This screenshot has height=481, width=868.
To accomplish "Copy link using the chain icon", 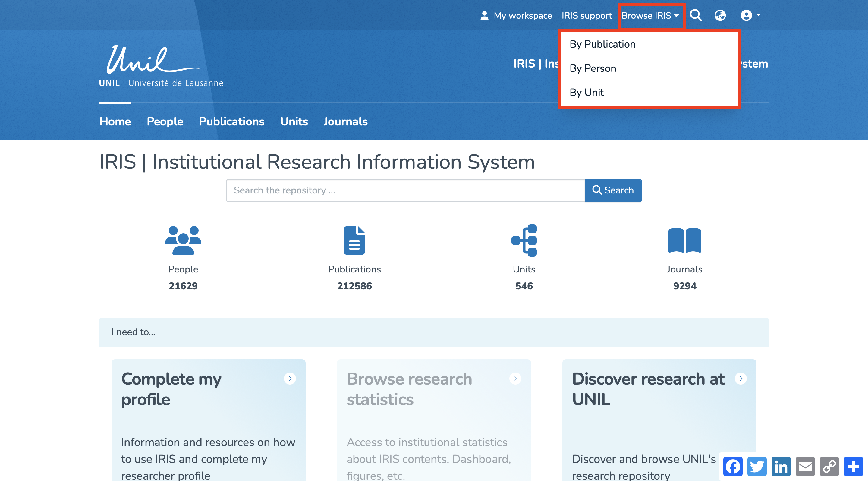I will click(x=829, y=467).
